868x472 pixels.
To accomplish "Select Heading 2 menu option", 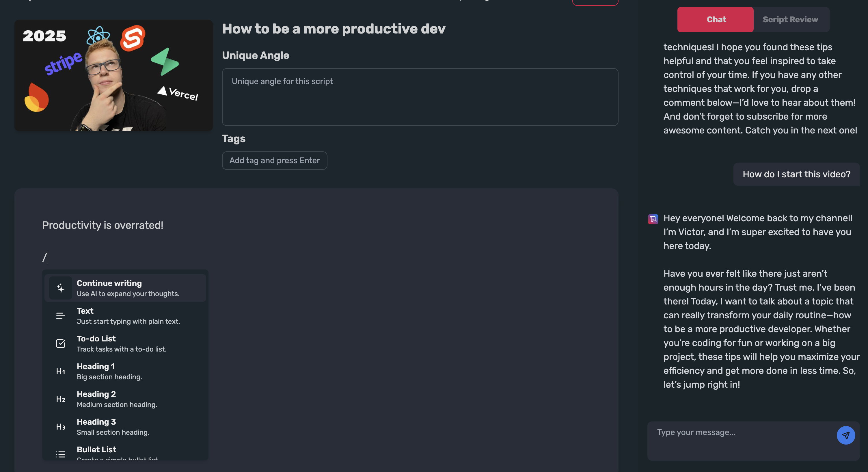I will pos(125,399).
